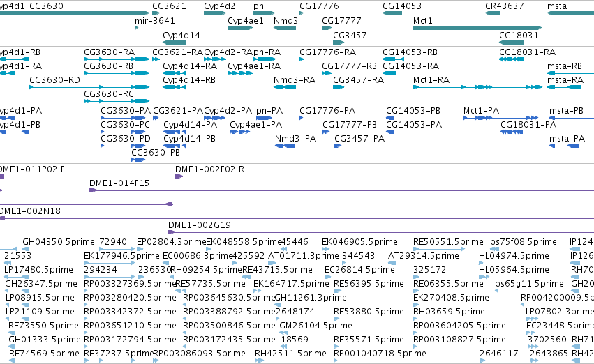Click the CG17777-RB transcript label
Viewport: 594px width, 364px height.
[349, 66]
